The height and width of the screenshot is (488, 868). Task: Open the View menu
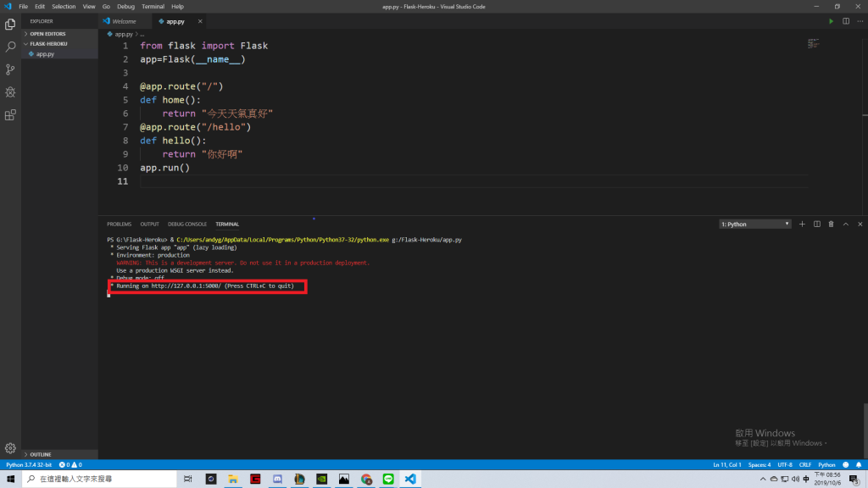pos(88,7)
